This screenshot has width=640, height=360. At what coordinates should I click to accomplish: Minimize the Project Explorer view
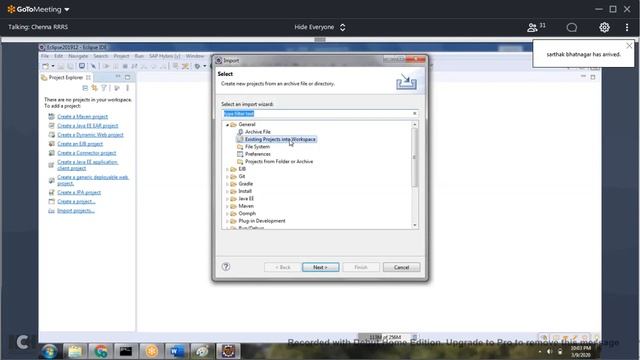[x=118, y=77]
